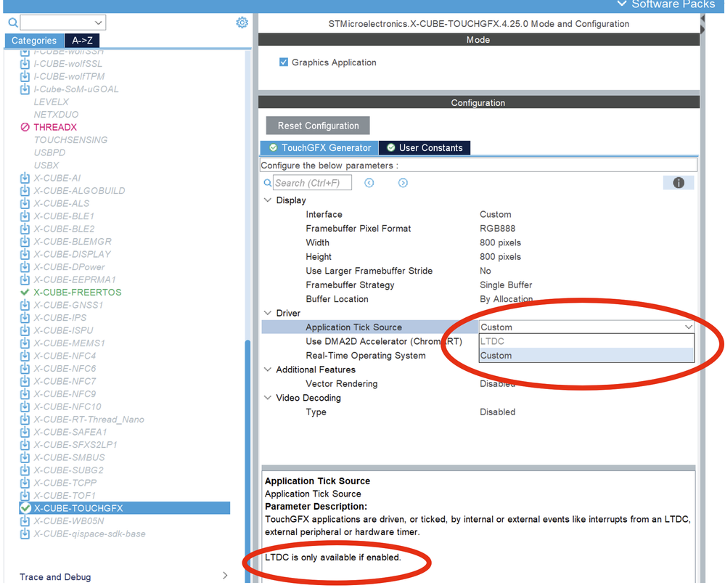Screen dimensions: 725x588
Task: Click the prohibited icon beside THREADX
Action: pos(25,127)
